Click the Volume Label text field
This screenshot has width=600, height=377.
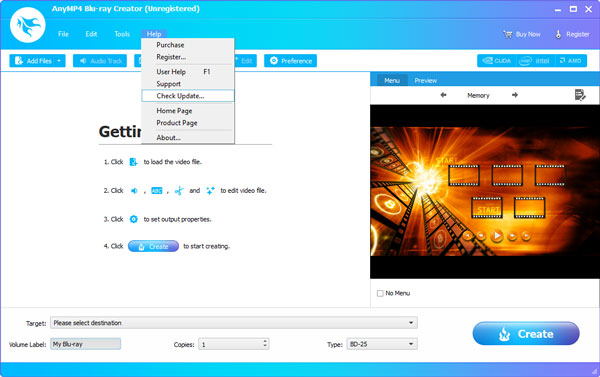[x=85, y=344]
